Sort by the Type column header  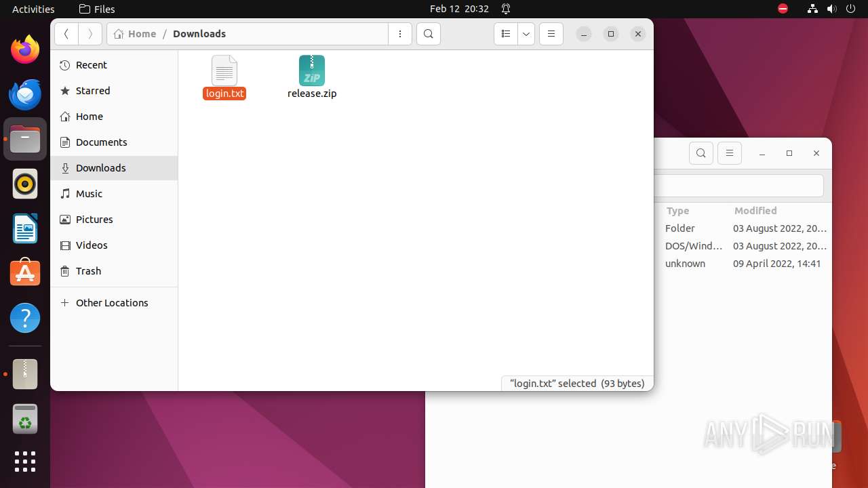click(x=677, y=211)
